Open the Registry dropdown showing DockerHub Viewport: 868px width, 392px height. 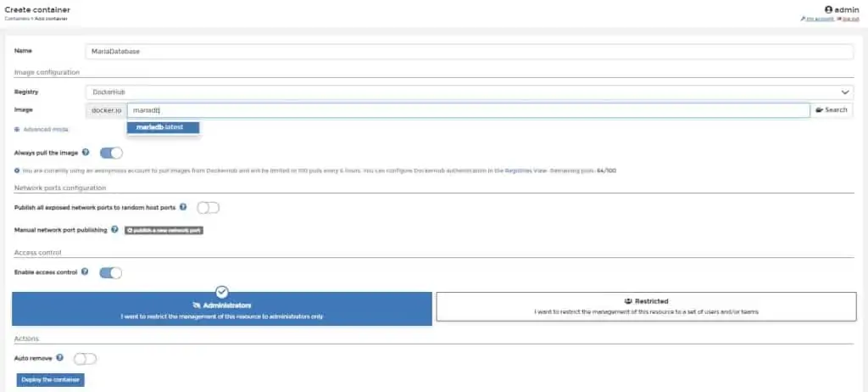(469, 92)
